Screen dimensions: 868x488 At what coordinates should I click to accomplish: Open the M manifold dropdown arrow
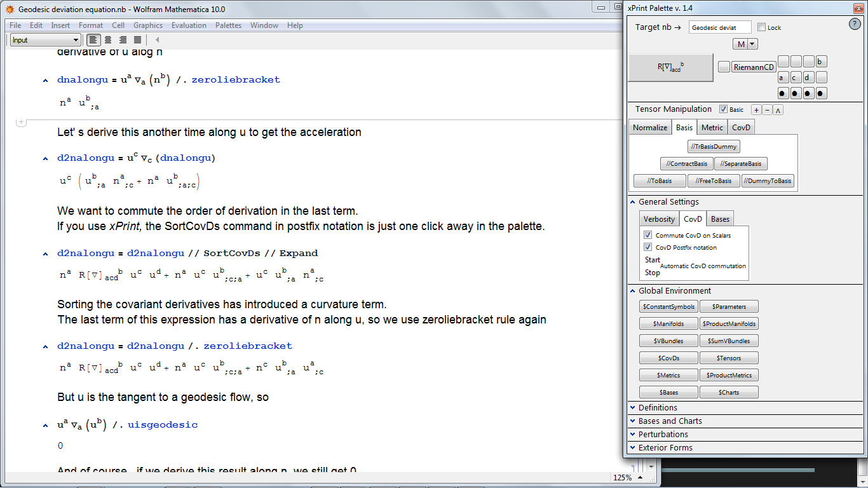pos(752,44)
